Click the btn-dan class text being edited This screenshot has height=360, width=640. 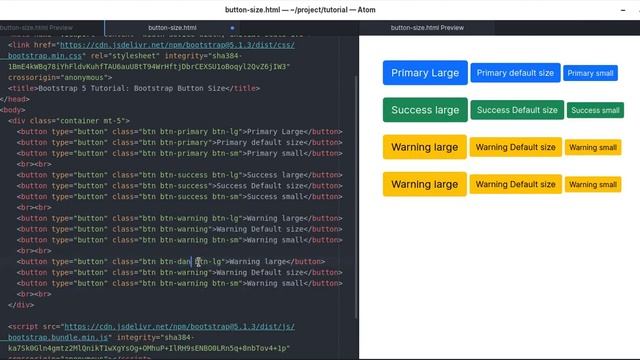175,262
